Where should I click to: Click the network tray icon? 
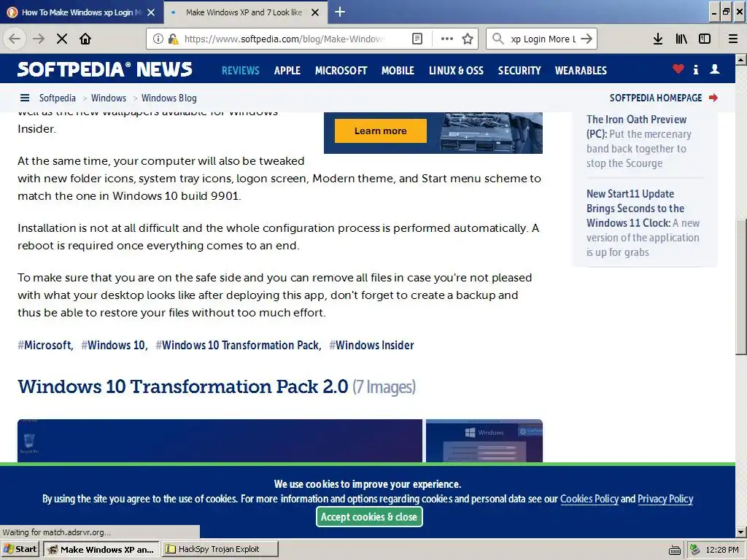click(x=695, y=550)
